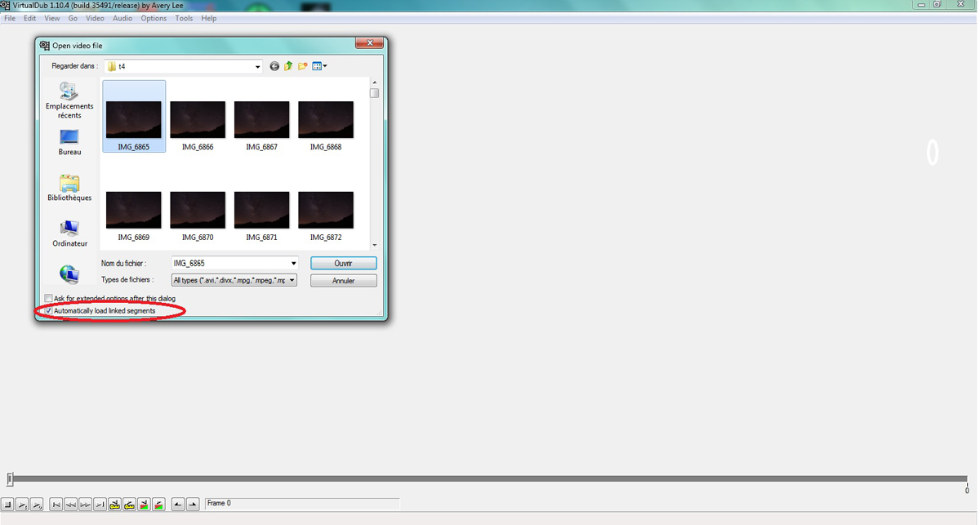Viewport: 980px width, 525px height.
Task: Go to the previous keyframe
Action: click(115, 505)
